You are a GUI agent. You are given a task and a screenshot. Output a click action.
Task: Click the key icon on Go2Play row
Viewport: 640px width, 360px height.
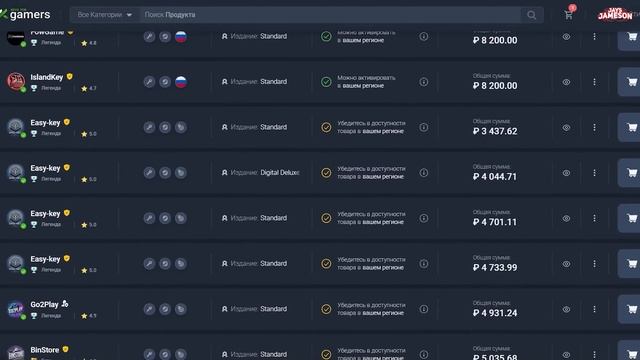(149, 309)
